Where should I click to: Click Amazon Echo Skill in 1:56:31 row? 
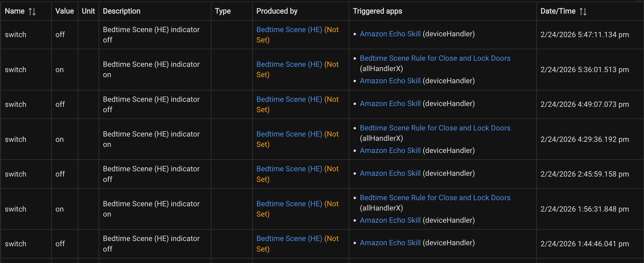pos(390,220)
